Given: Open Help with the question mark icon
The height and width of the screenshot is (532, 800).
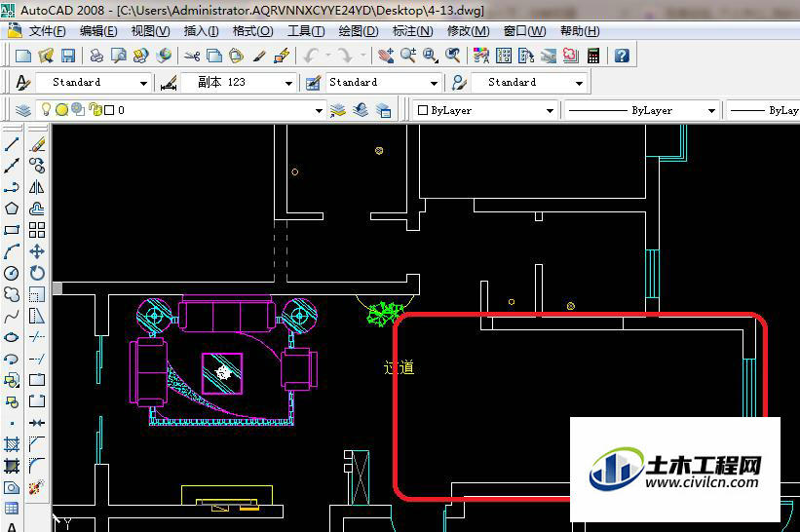Looking at the screenshot, I should (x=622, y=56).
